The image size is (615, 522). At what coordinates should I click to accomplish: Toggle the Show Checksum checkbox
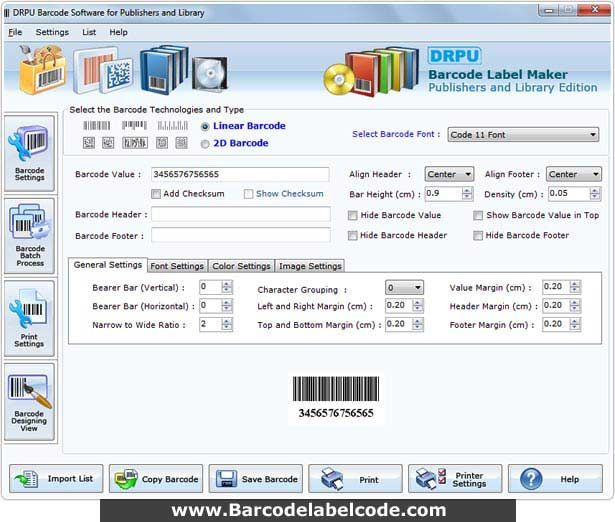(248, 194)
